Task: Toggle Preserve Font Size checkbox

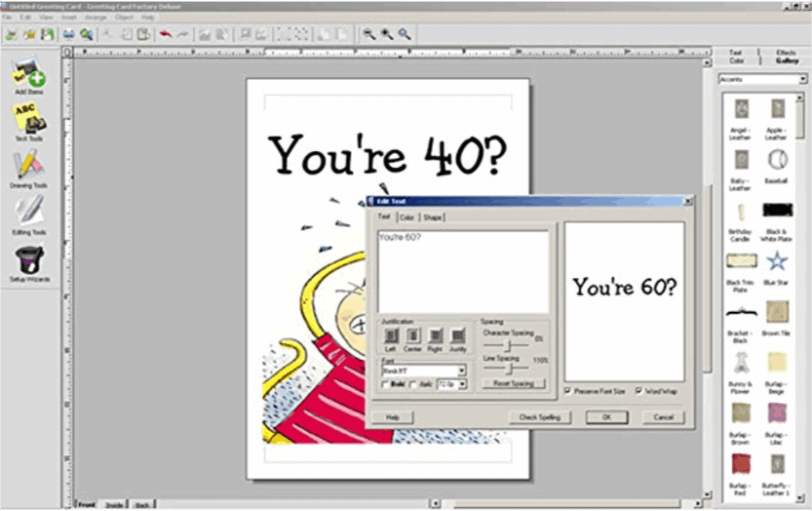Action: [568, 391]
